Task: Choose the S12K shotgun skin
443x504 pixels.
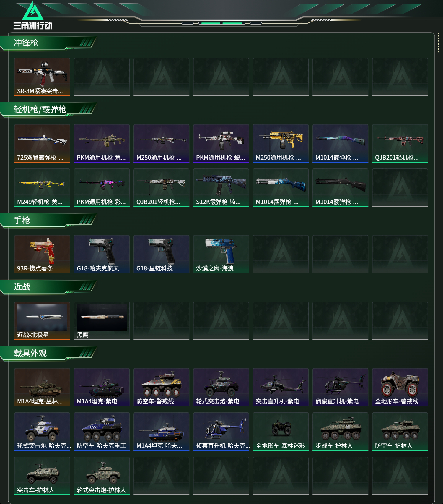Action: (x=221, y=188)
